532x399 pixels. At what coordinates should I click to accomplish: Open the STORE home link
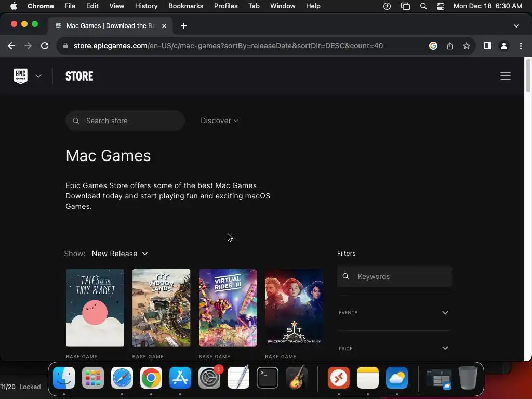coord(79,76)
